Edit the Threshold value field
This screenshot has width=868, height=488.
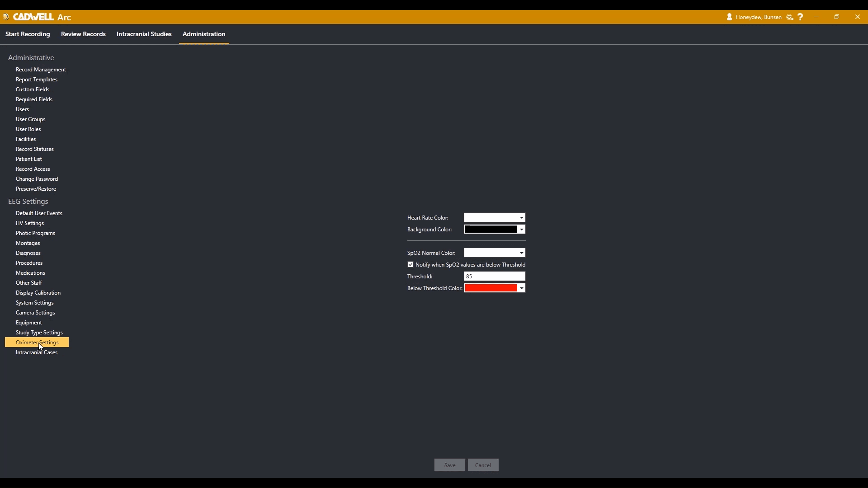coord(495,276)
